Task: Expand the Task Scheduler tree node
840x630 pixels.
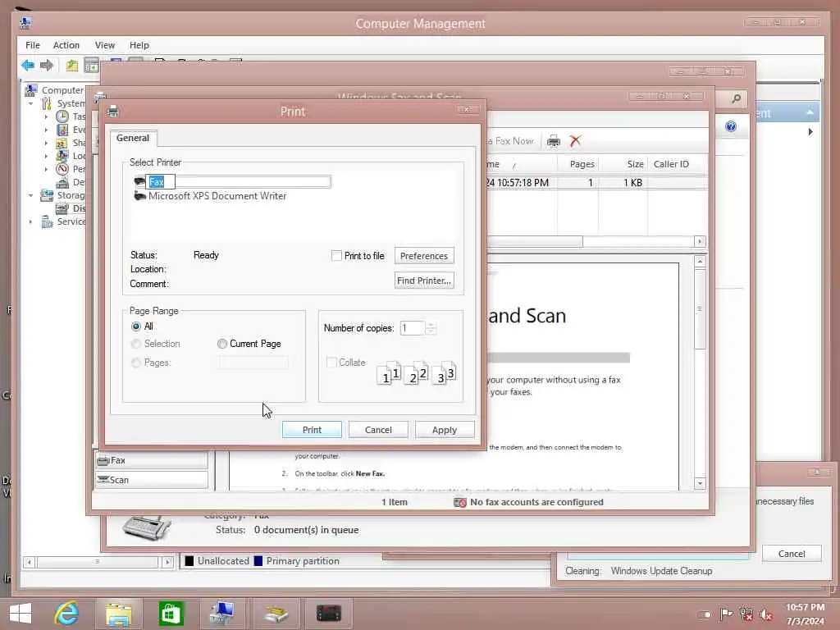Action: (x=46, y=116)
